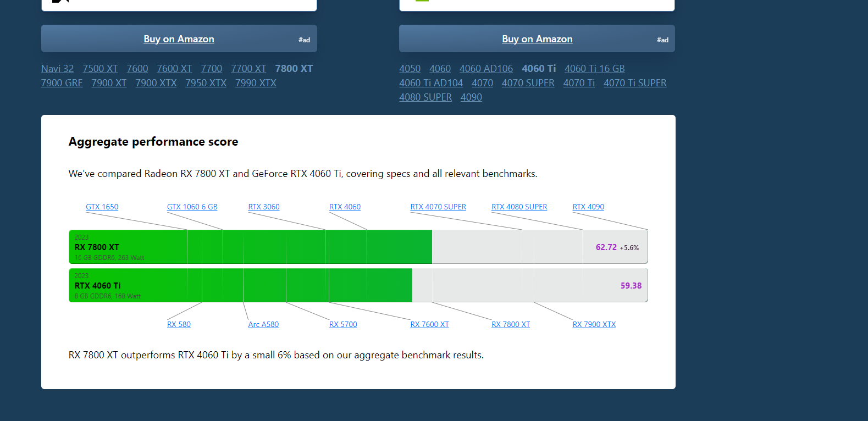This screenshot has width=868, height=421.
Task: Click the RTX 4060 Ti performance bar
Action: pos(358,285)
